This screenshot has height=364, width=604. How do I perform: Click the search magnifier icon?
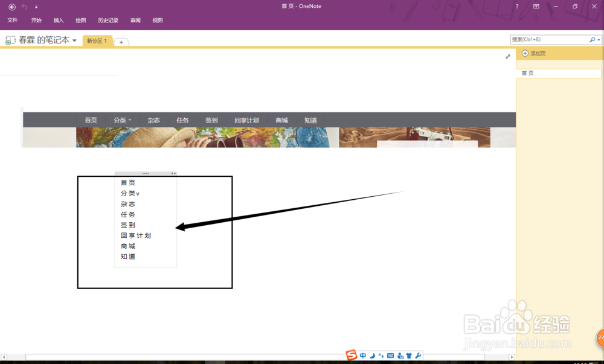coord(593,39)
